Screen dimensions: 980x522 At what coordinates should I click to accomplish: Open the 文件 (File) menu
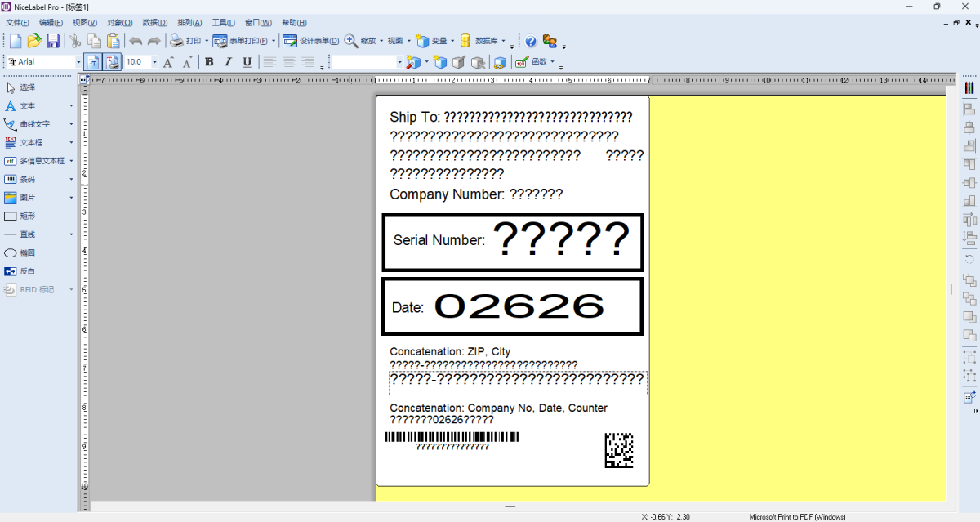click(17, 23)
